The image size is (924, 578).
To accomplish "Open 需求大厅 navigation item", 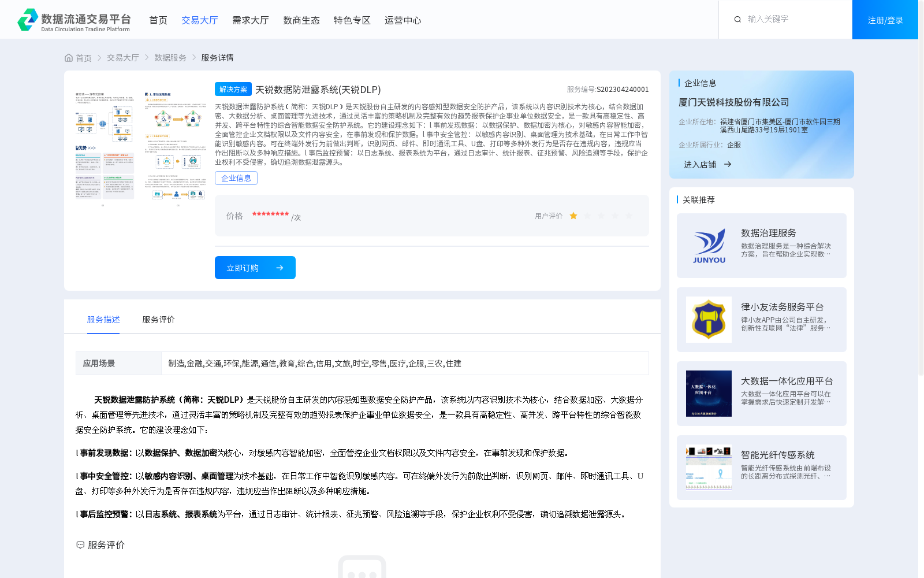I will tap(251, 20).
